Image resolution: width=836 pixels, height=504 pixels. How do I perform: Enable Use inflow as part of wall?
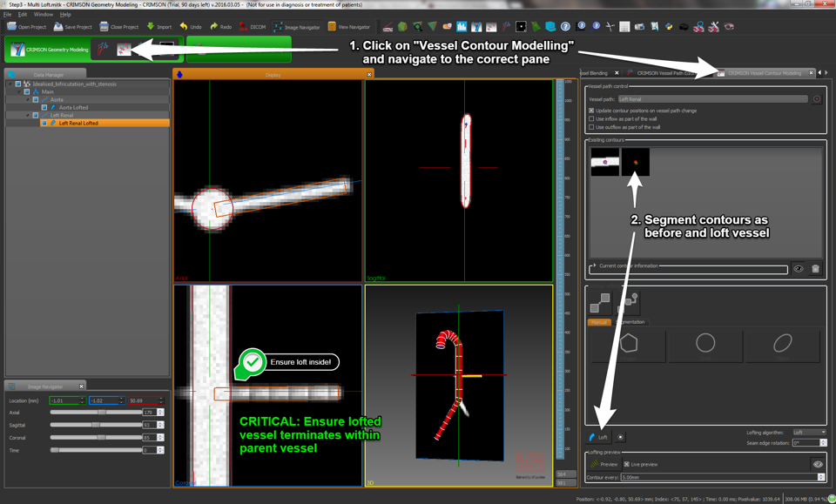(x=592, y=119)
